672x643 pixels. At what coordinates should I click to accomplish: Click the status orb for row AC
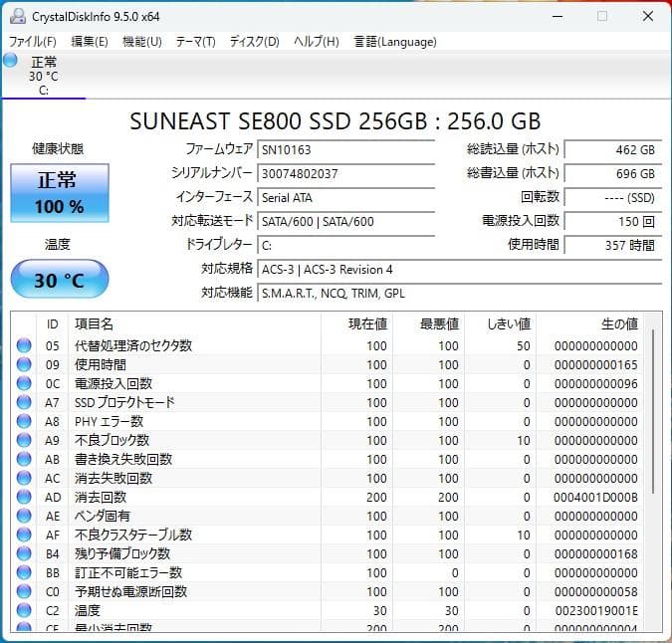pyautogui.click(x=24, y=478)
